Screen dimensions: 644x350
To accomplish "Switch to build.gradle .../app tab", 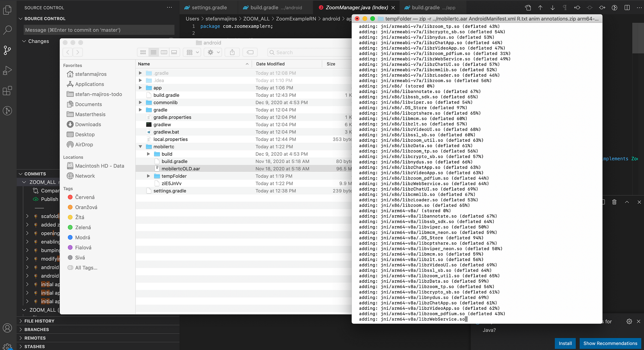I will pos(430,8).
